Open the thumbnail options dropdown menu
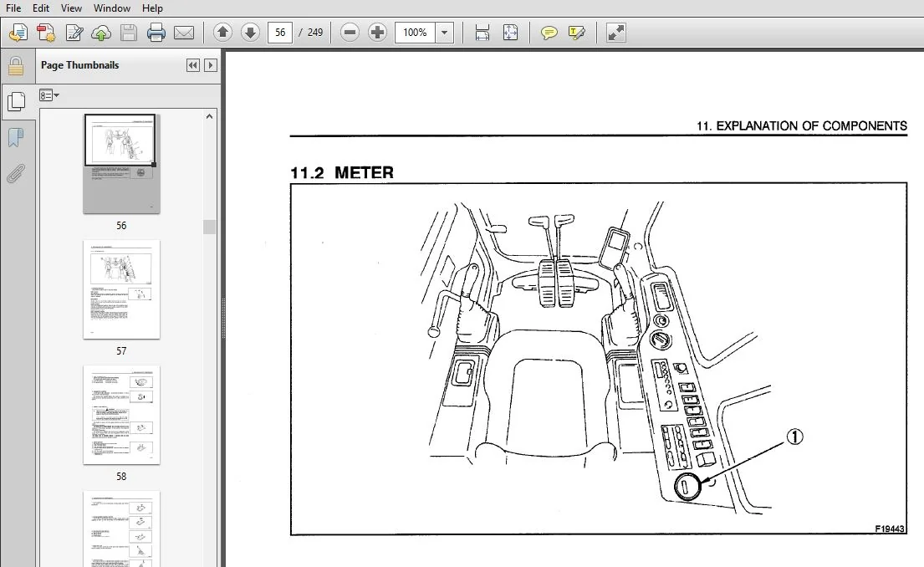924x567 pixels. pyautogui.click(x=48, y=95)
